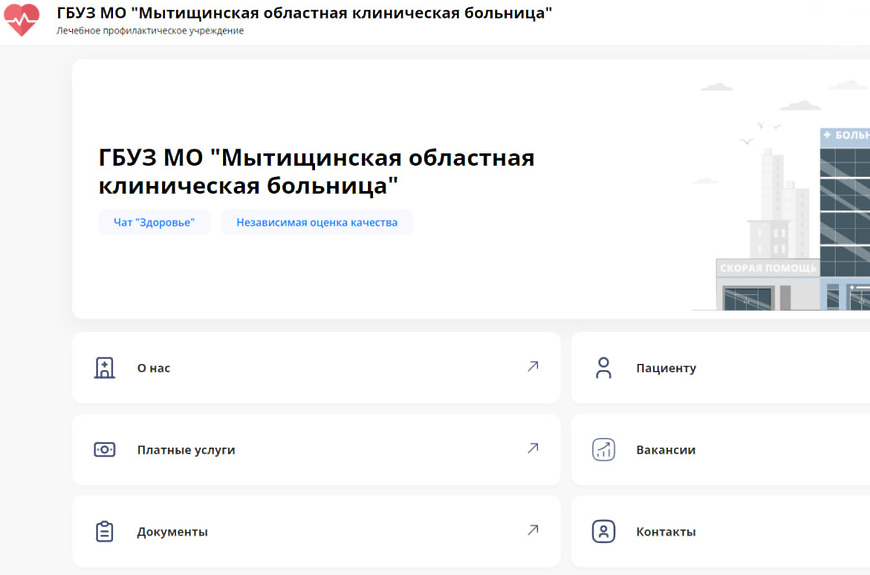Click Независимая оценка качества button

tap(316, 222)
